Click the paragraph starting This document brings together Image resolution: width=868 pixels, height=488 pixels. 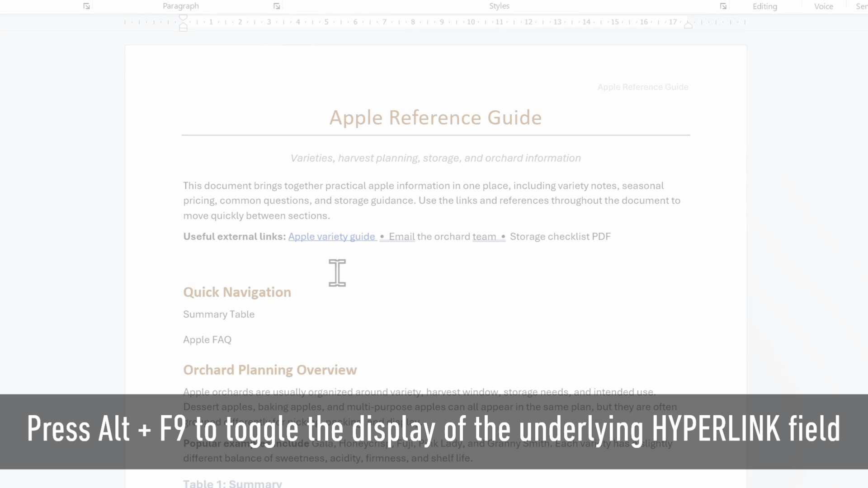pyautogui.click(x=432, y=201)
